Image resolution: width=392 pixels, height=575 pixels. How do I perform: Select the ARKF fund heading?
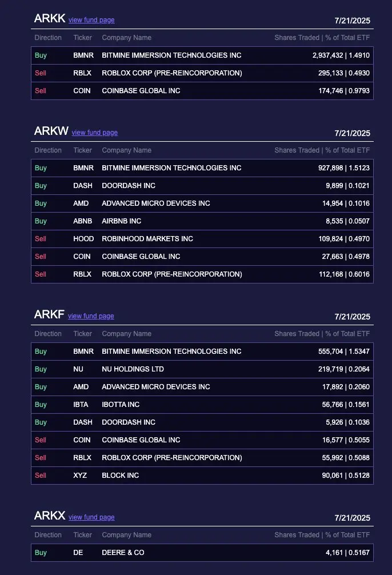[50, 314]
